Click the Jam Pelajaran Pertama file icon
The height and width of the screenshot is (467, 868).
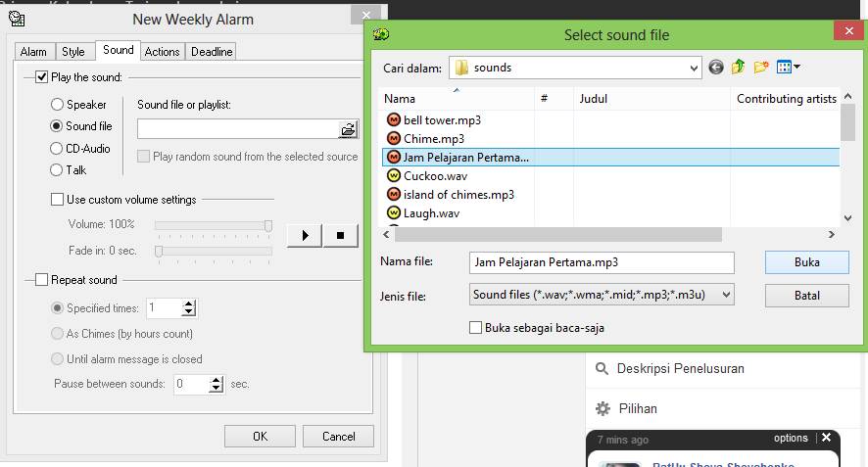pyautogui.click(x=394, y=158)
